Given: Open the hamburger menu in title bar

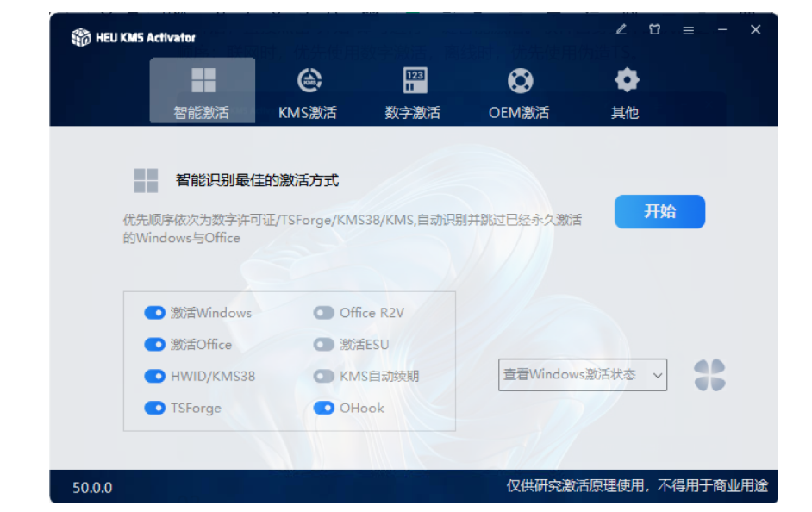Looking at the screenshot, I should tap(689, 29).
